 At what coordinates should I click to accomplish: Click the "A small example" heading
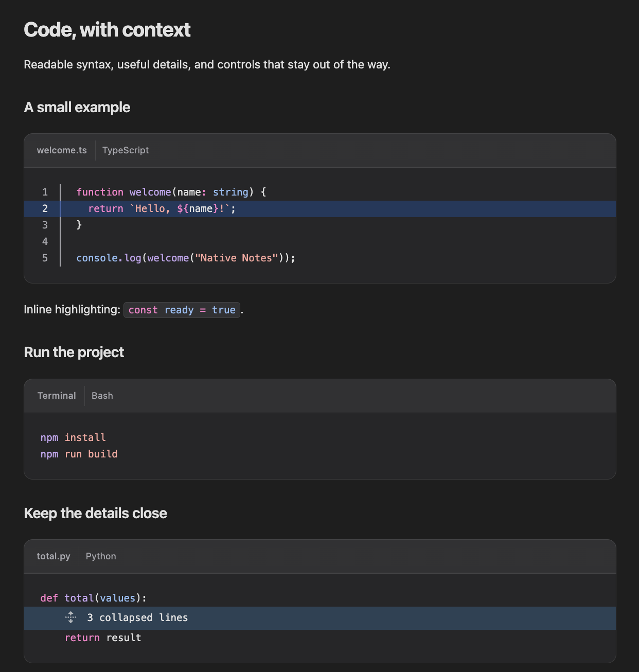pyautogui.click(x=77, y=107)
